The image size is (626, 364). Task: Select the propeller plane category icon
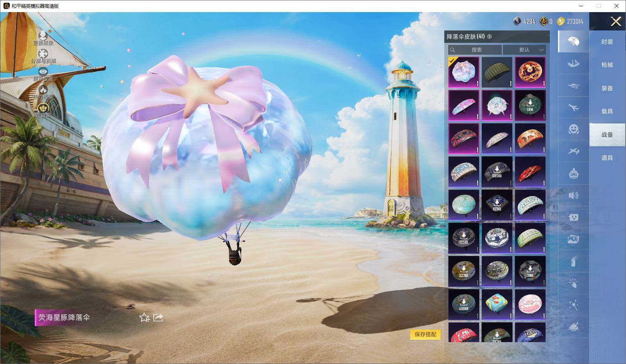point(573,151)
